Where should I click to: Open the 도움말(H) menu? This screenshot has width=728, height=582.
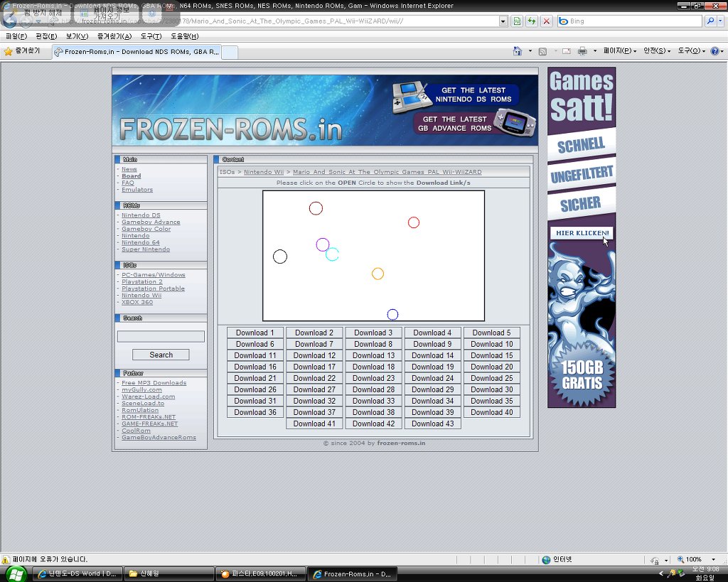(184, 36)
